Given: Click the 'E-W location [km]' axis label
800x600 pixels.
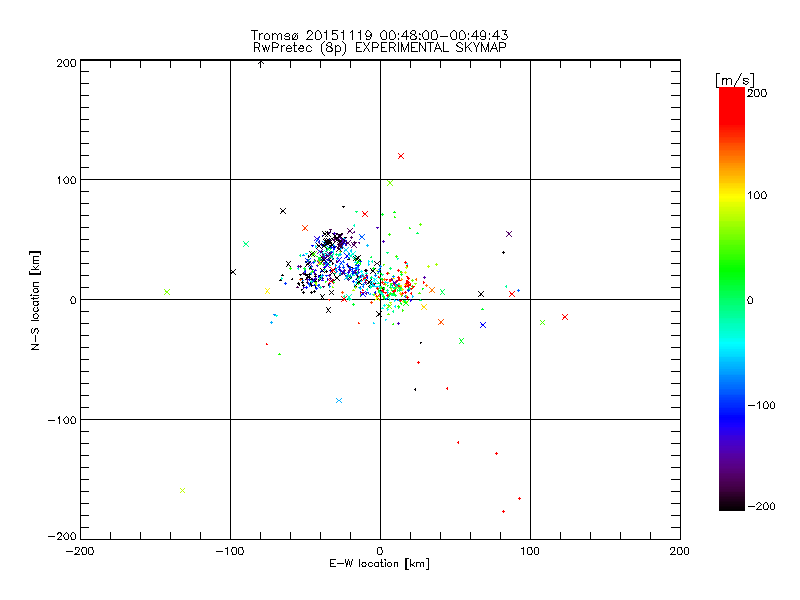Looking at the screenshot, I should pyautogui.click(x=379, y=564).
